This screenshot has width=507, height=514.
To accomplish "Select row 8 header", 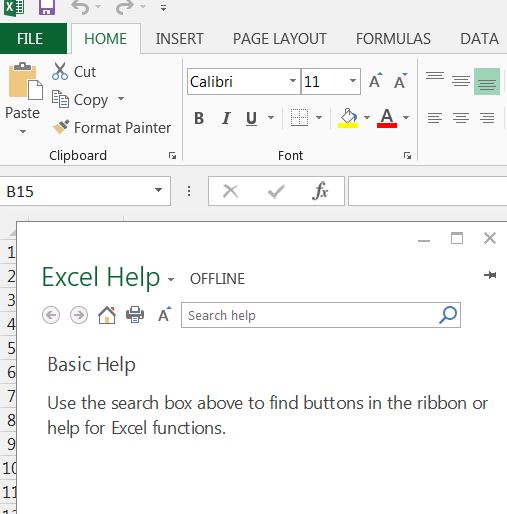I will tap(8, 420).
